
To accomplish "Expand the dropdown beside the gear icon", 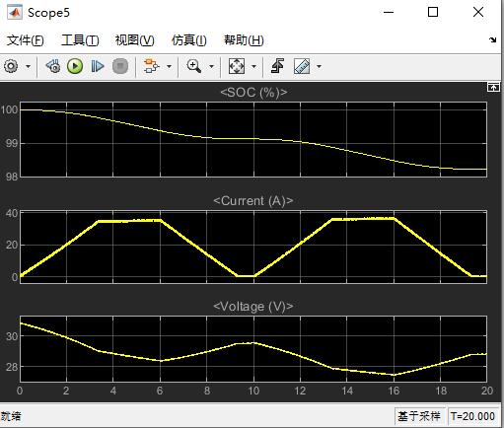I will tap(29, 67).
